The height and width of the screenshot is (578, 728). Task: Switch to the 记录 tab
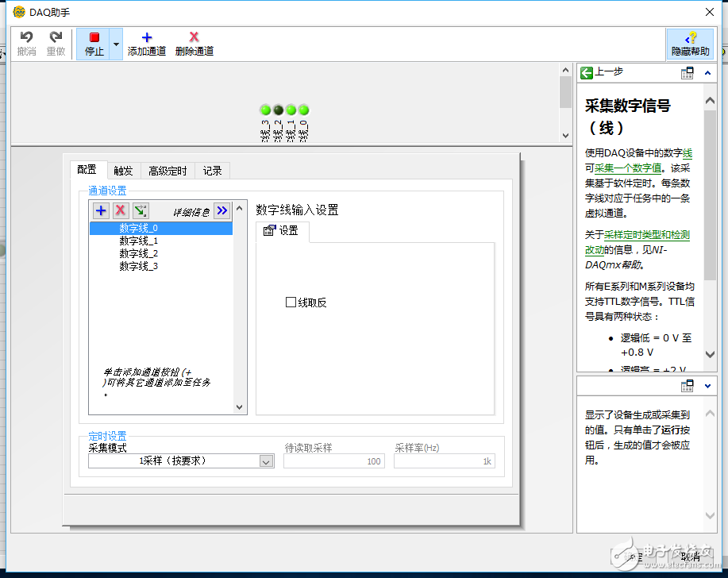(212, 171)
